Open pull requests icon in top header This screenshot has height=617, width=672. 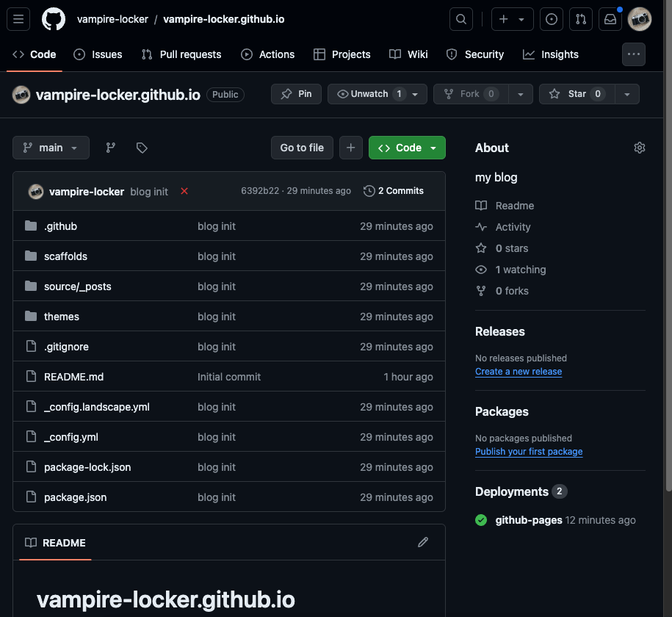[x=581, y=19]
